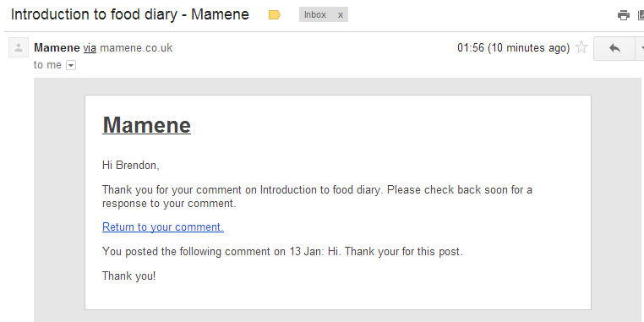Viewport: 644px width, 322px height.
Task: Toggle the yellow importance marker
Action: (x=275, y=15)
